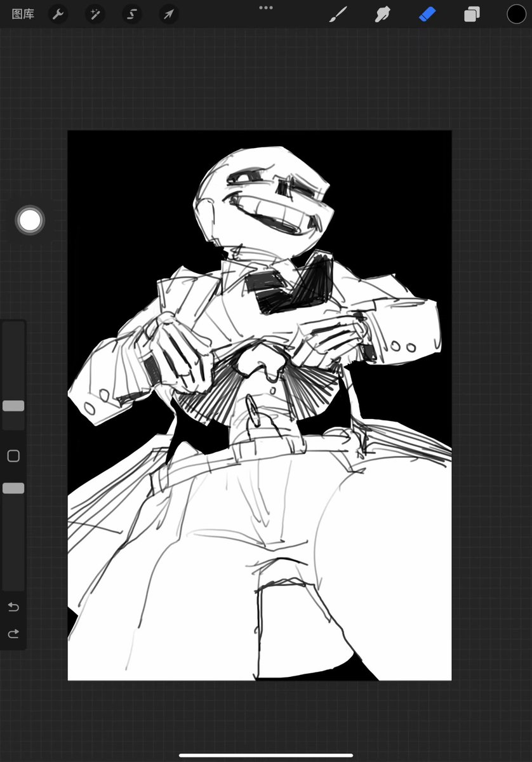
Task: Open the Adjustments magic wand menu
Action: (95, 14)
